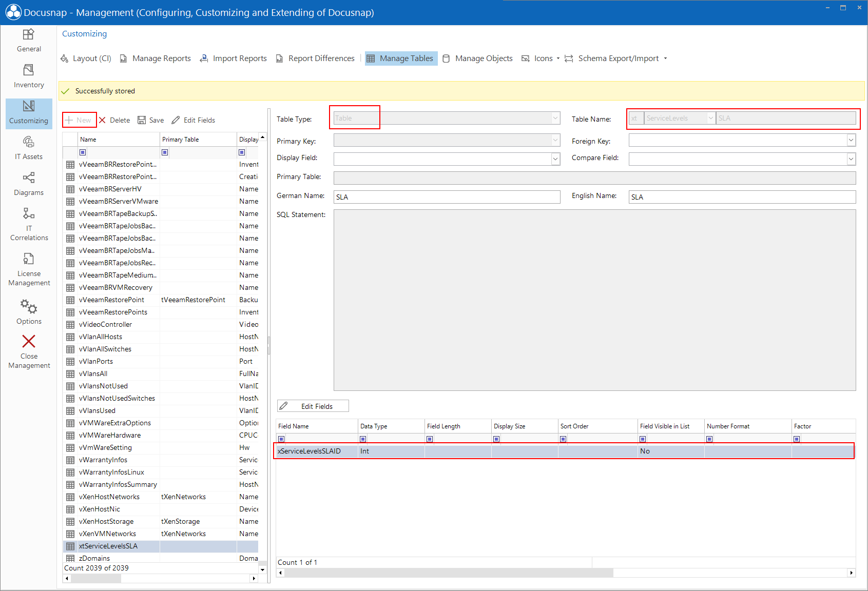Viewport: 868px width, 591px height.
Task: Toggle the Data Type column filter box
Action: coord(363,439)
